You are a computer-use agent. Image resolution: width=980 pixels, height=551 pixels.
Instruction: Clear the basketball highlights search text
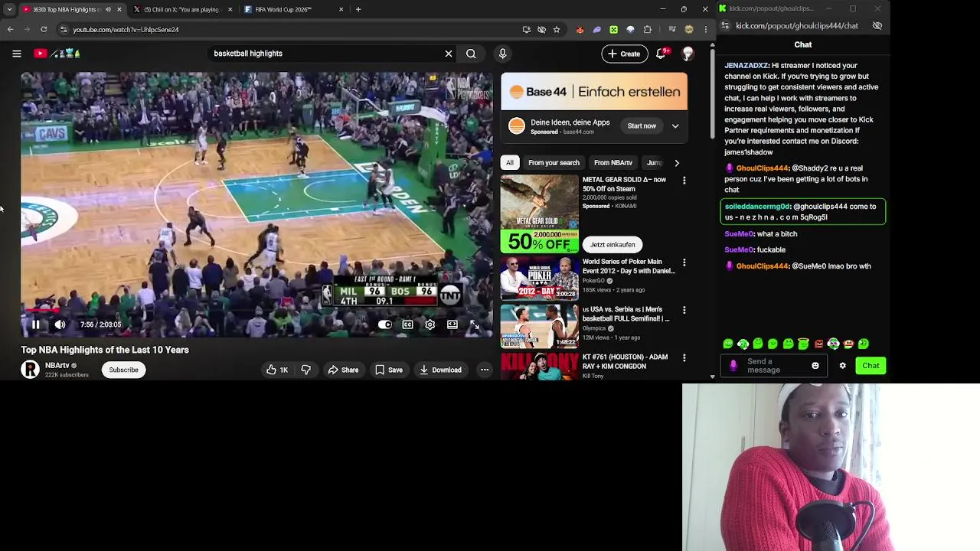(x=449, y=54)
